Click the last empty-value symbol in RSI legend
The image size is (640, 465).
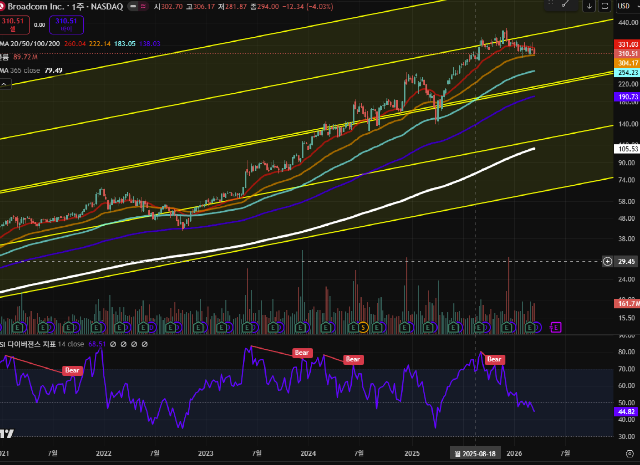pyautogui.click(x=144, y=344)
